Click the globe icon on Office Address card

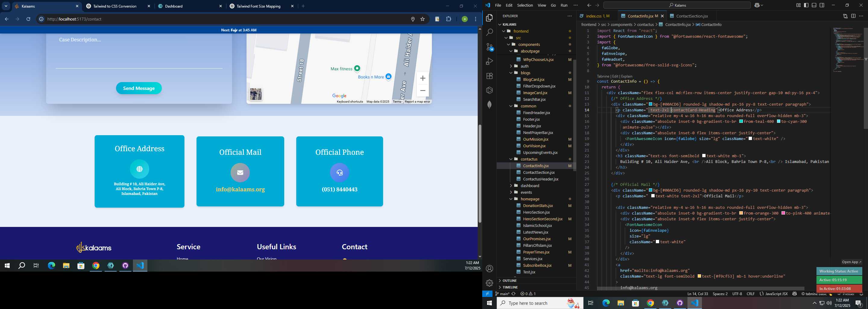tap(140, 169)
